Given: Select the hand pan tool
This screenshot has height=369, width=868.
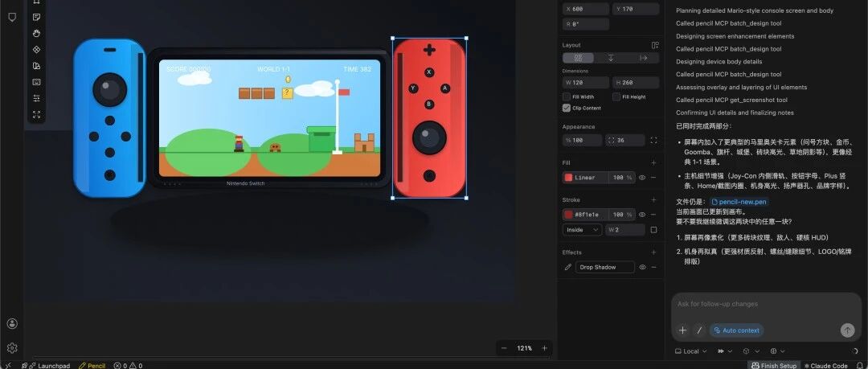Looking at the screenshot, I should coord(36,33).
